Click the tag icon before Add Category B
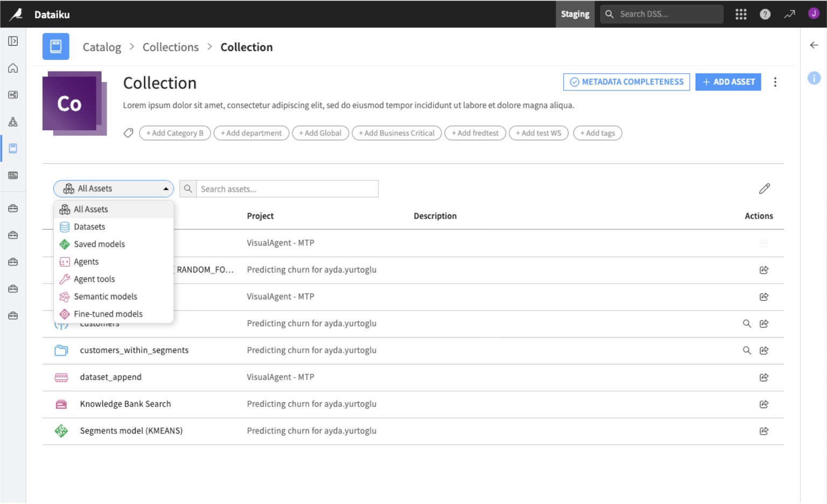This screenshot has width=827, height=504. tap(128, 133)
